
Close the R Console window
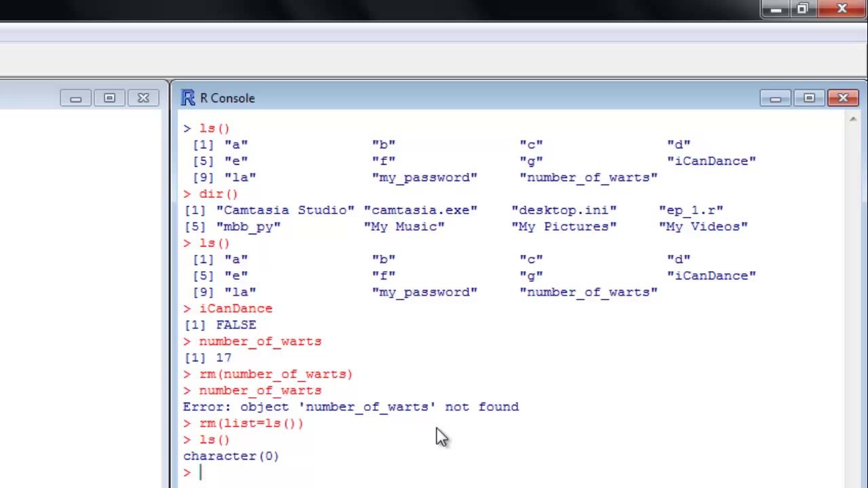coord(843,98)
